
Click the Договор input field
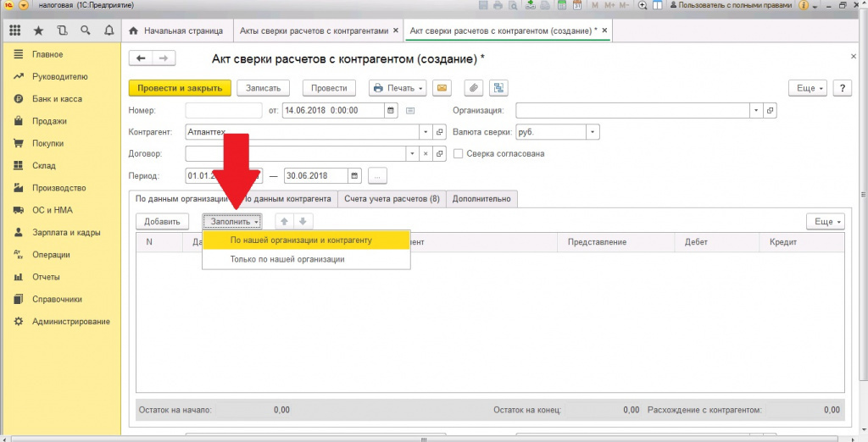coord(296,154)
